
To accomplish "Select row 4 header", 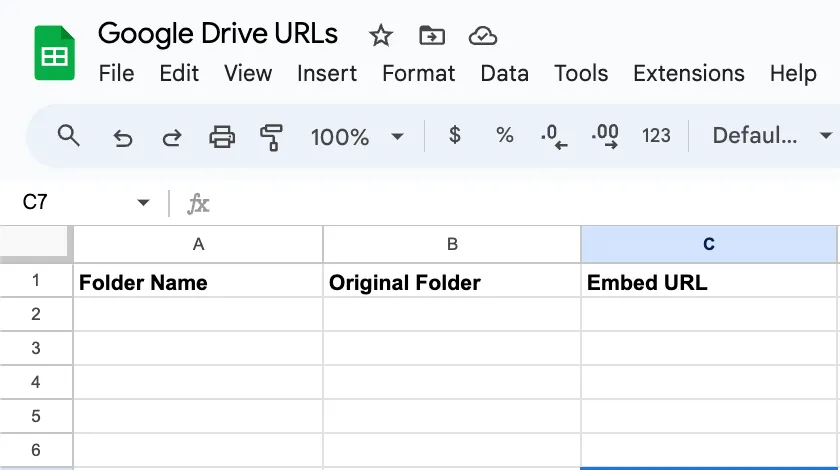I will [x=36, y=382].
